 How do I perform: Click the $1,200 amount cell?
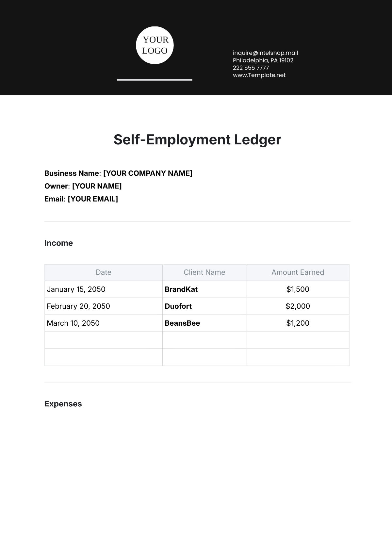point(298,323)
